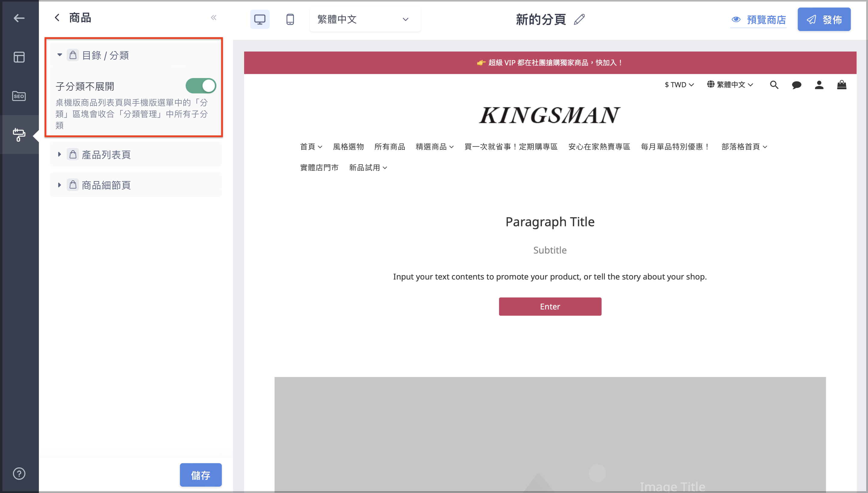Click the 商品 panel heading

point(80,17)
